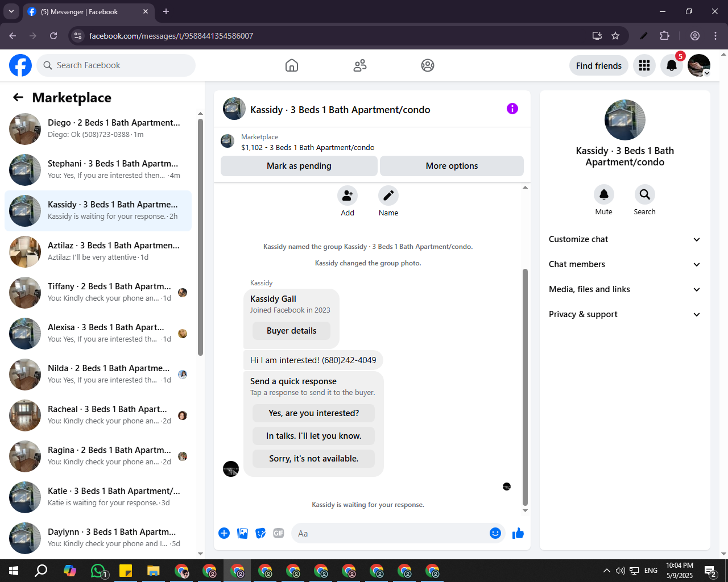
Task: Open File Explorer from the taskbar
Action: 154,571
